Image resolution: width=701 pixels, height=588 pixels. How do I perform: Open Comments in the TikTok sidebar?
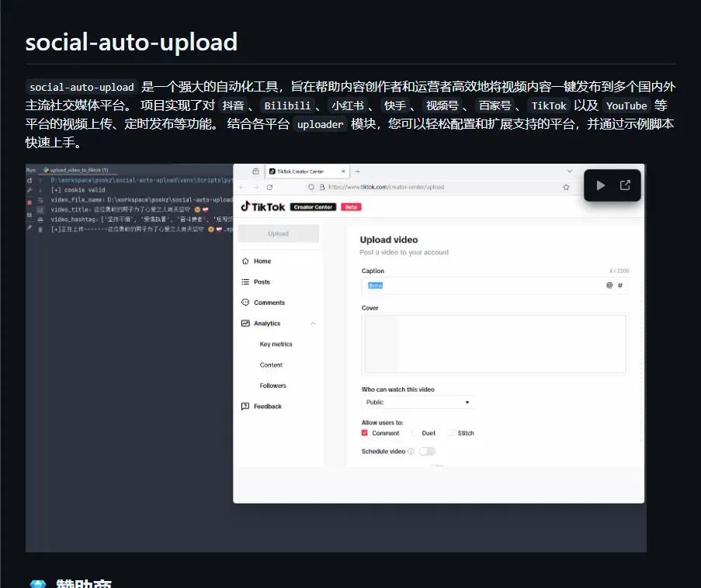(269, 303)
